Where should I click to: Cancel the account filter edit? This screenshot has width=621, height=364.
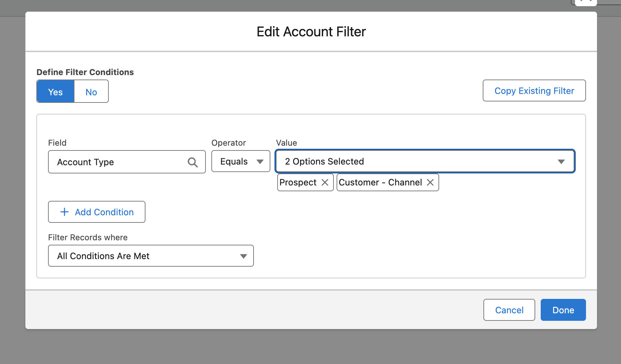tap(509, 310)
